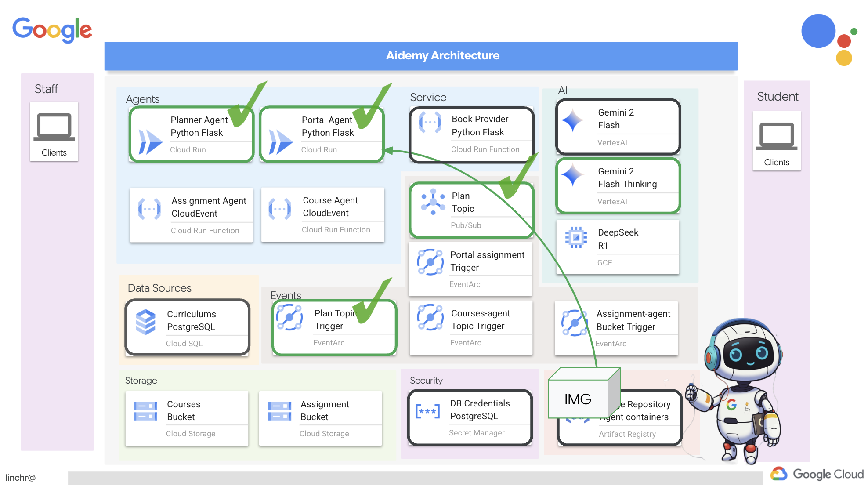Click the DB Credentials PostgreSQL Secret Manager icon
The width and height of the screenshot is (868, 486).
coord(427,410)
